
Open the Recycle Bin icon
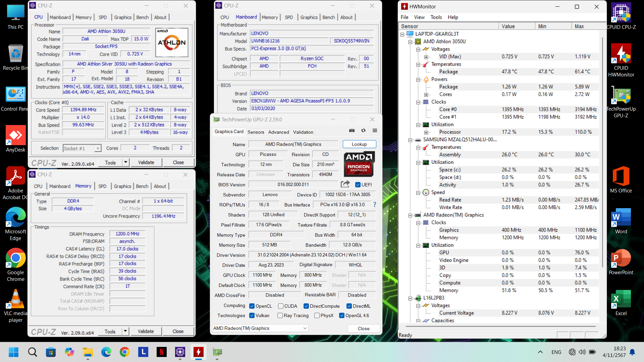(x=15, y=58)
